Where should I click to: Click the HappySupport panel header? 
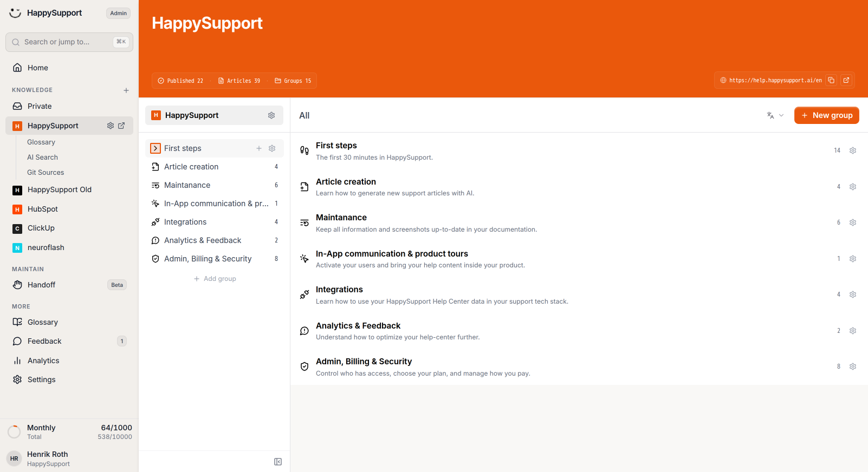click(x=214, y=115)
